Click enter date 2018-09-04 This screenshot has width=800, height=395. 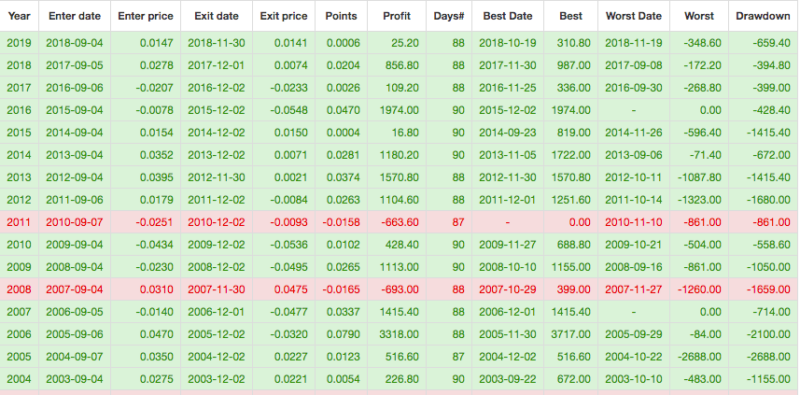[74, 43]
